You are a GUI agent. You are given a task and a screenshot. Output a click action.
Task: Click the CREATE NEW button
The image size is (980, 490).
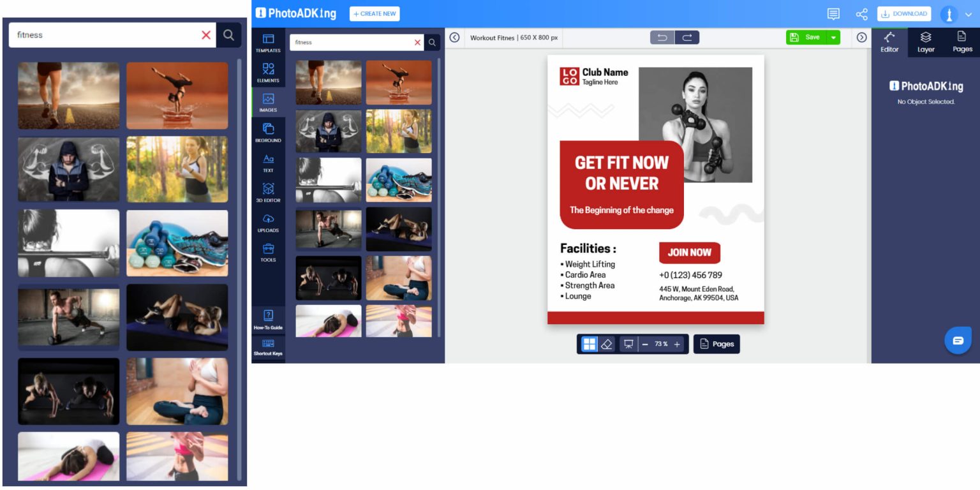(375, 13)
